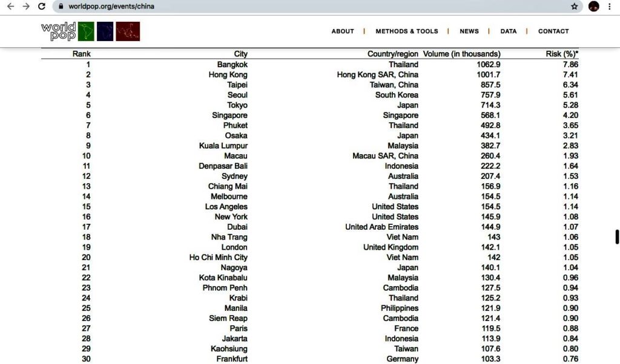Click the New York city cell

231,216
